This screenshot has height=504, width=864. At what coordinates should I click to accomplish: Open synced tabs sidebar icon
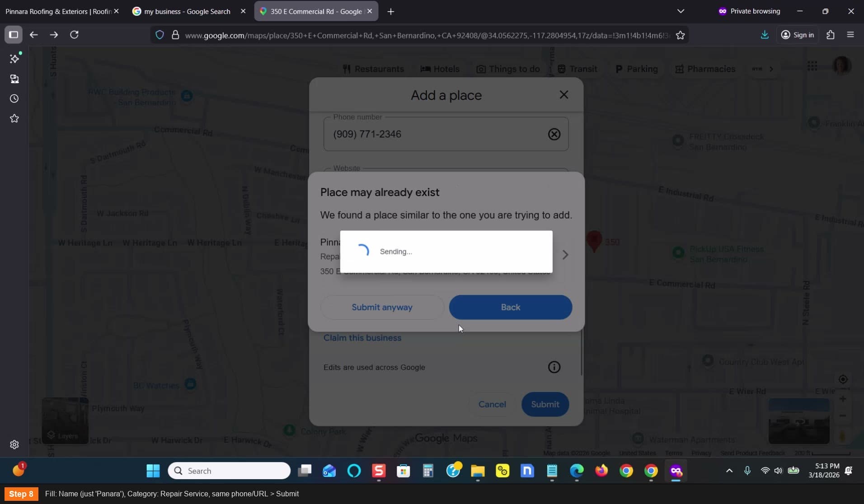pyautogui.click(x=14, y=79)
